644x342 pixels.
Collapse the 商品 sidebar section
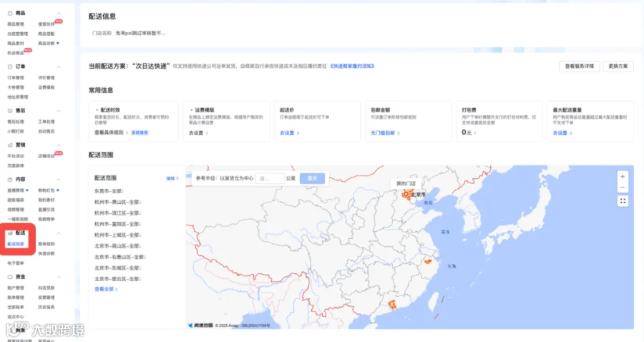point(59,14)
